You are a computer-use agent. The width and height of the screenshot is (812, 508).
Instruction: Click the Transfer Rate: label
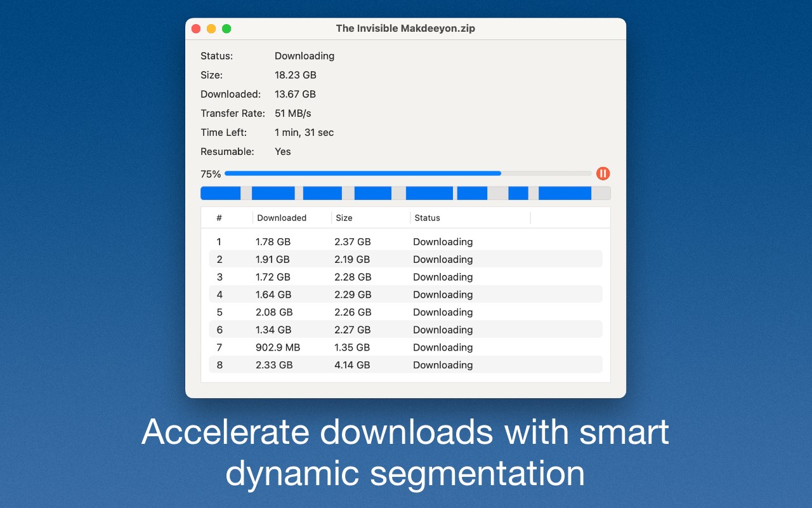[x=233, y=113]
